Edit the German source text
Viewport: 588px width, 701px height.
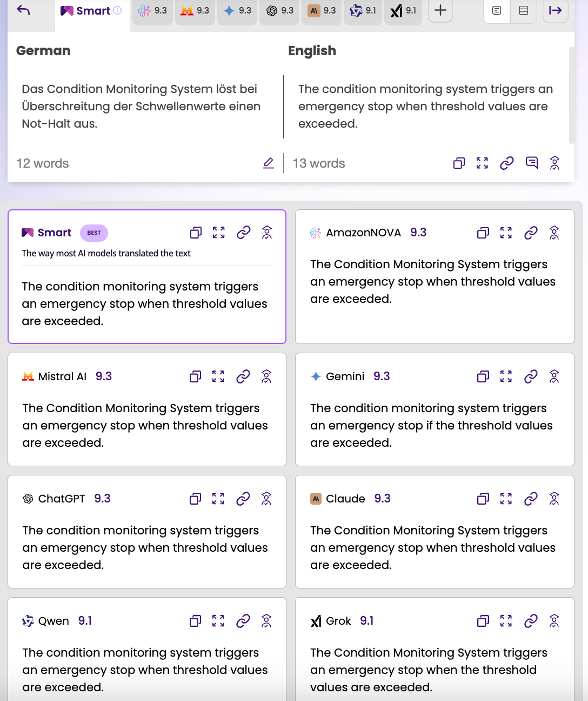(269, 163)
